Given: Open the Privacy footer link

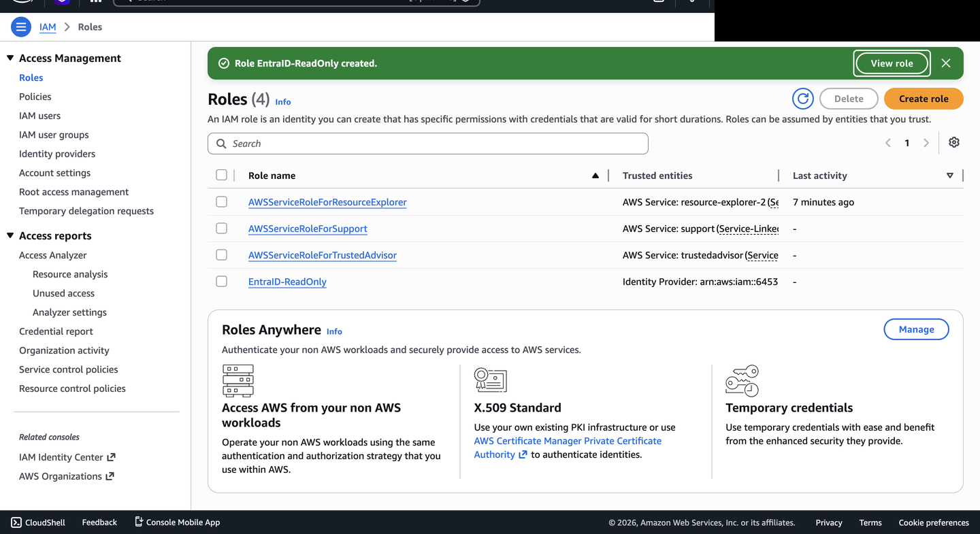Looking at the screenshot, I should pos(829,522).
